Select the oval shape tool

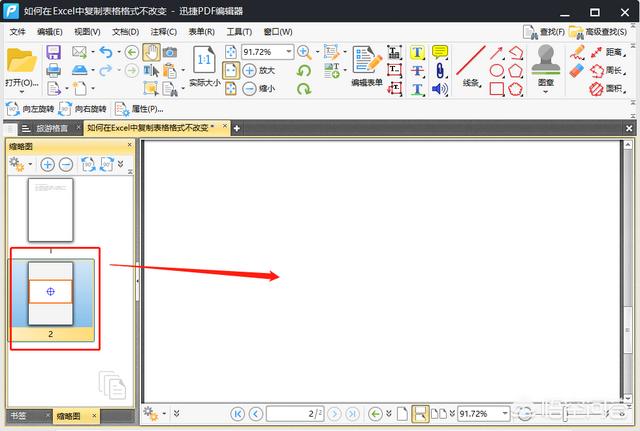pyautogui.click(x=496, y=71)
